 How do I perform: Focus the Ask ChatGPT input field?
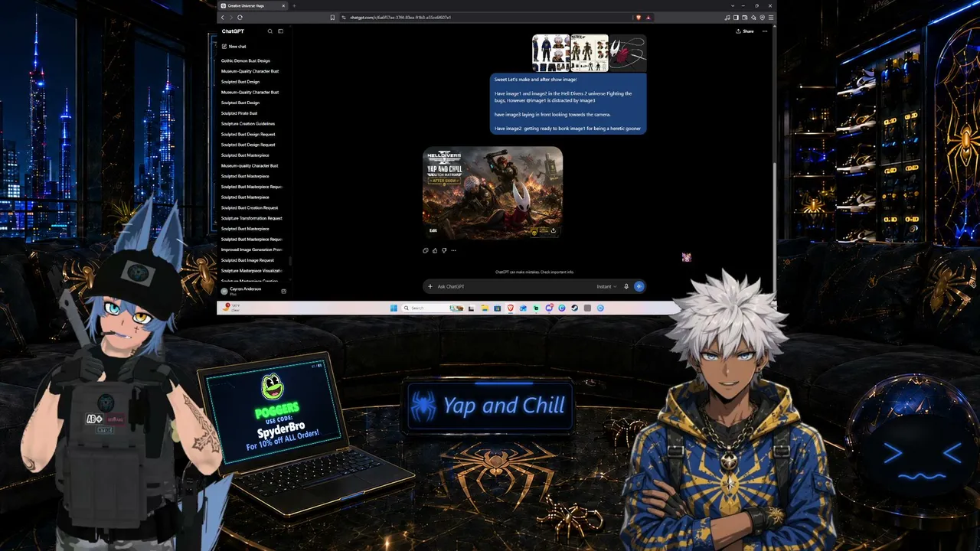514,286
